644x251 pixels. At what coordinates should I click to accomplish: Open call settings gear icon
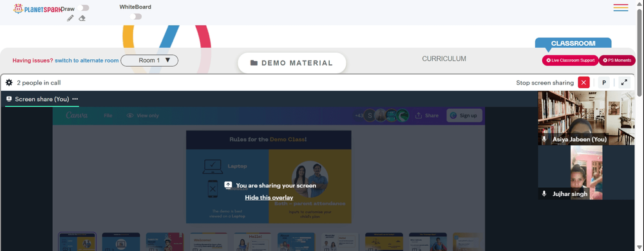pyautogui.click(x=9, y=82)
